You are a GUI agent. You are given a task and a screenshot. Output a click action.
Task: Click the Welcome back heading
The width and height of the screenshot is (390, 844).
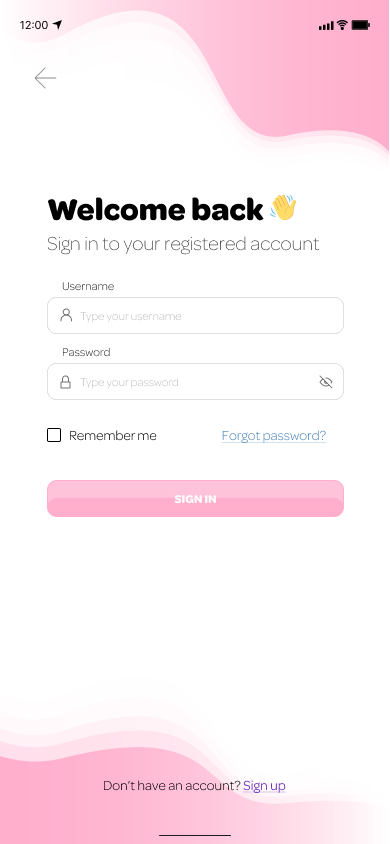pos(155,209)
